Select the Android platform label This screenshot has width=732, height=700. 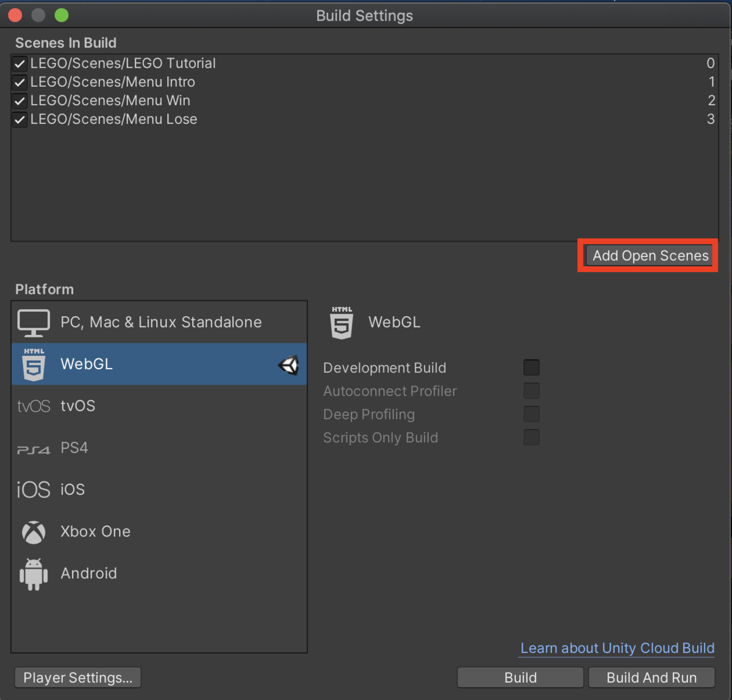coord(88,574)
